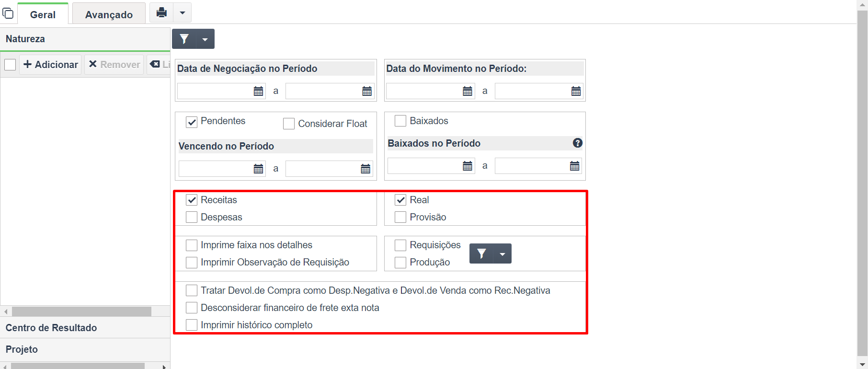Click the printer icon in top toolbar
868x369 pixels.
click(x=161, y=12)
